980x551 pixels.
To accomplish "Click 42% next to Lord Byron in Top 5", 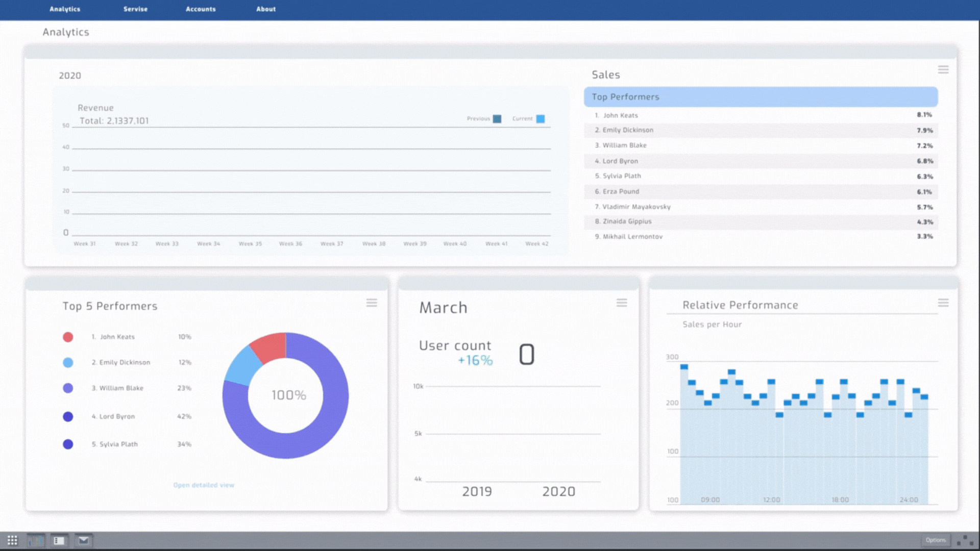I will 184,417.
